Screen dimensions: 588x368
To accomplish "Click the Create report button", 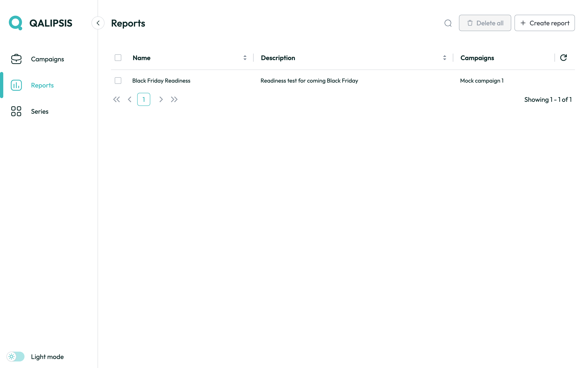I will click(545, 23).
